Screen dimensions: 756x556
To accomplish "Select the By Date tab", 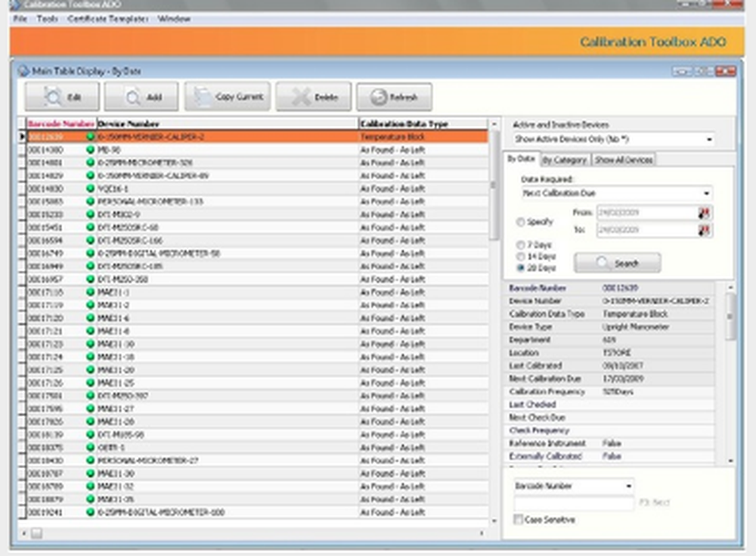I will 521,159.
